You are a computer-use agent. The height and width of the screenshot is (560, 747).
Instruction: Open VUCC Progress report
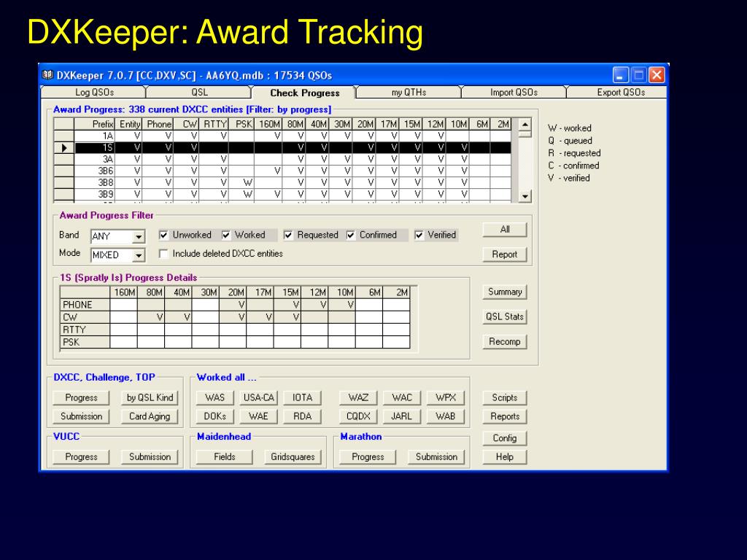(81, 456)
